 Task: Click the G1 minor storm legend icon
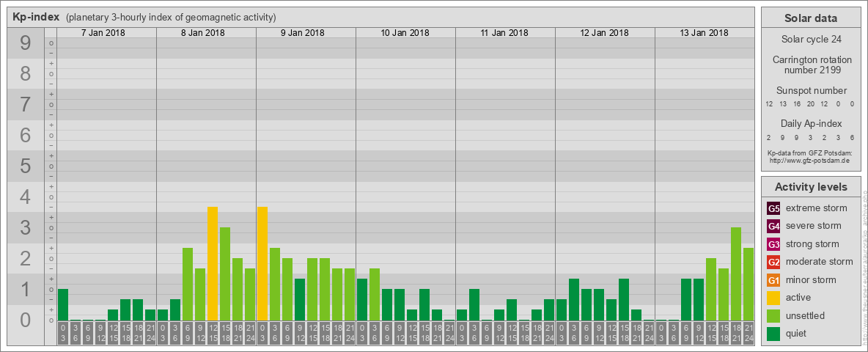tap(773, 280)
